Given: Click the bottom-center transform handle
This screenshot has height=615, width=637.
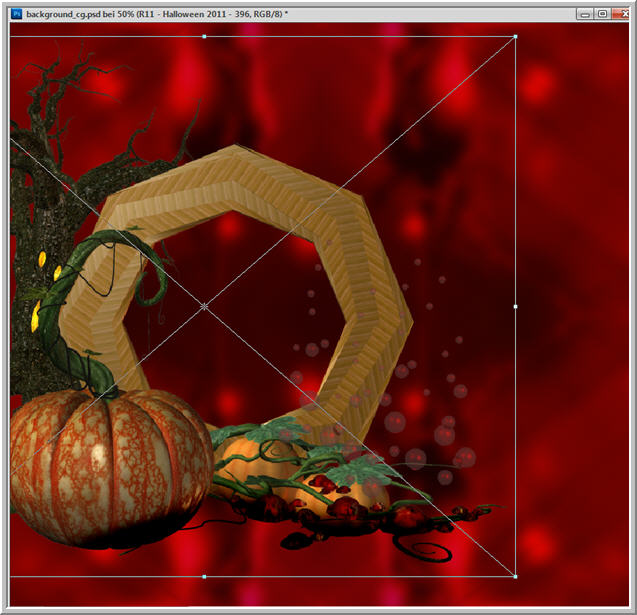Looking at the screenshot, I should 204,576.
